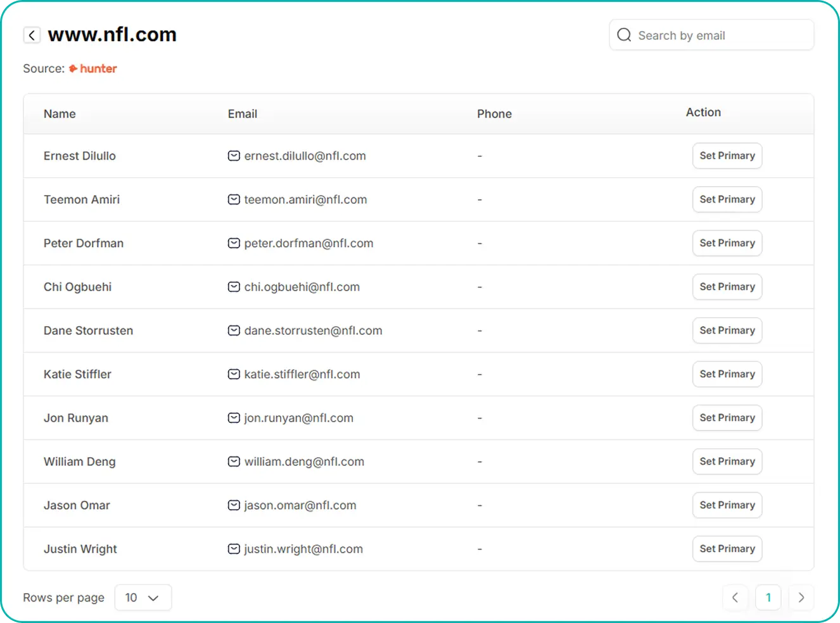
Task: Click the email dane.storrusten@nfl.com
Action: (x=314, y=330)
